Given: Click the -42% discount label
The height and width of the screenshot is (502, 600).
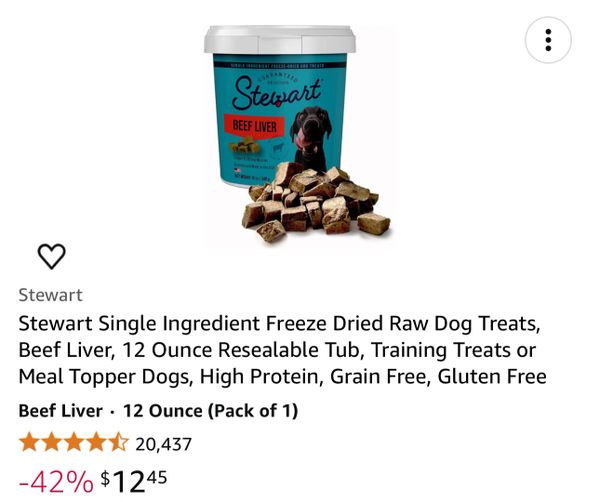Looking at the screenshot, I should (x=56, y=482).
